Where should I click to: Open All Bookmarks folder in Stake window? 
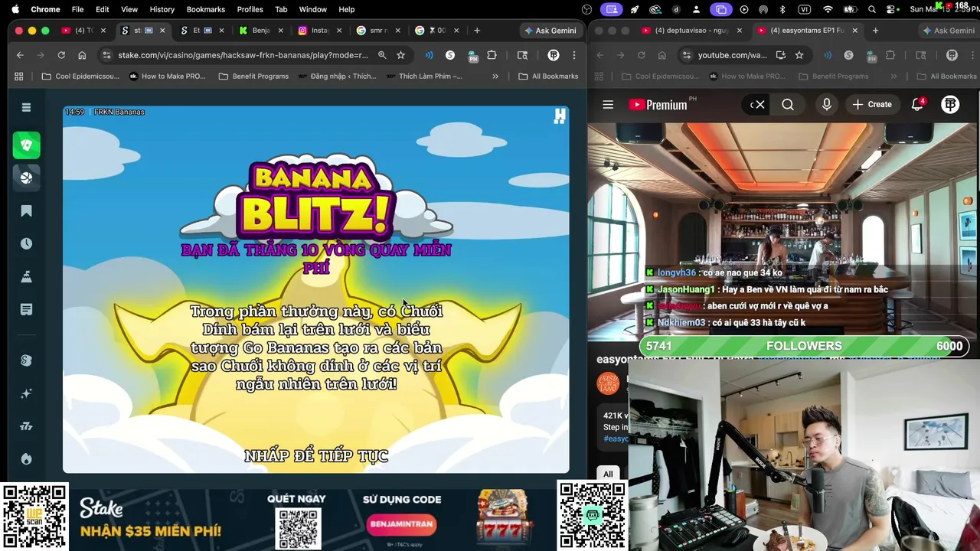coord(548,76)
